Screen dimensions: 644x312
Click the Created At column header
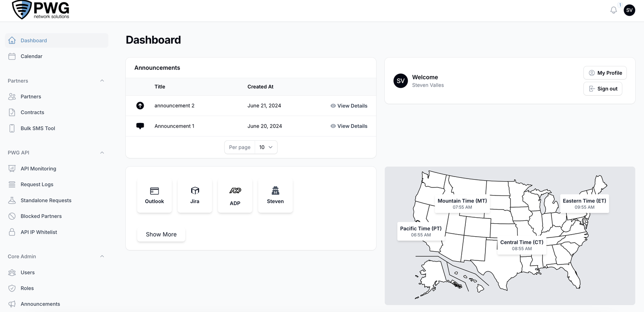(260, 87)
